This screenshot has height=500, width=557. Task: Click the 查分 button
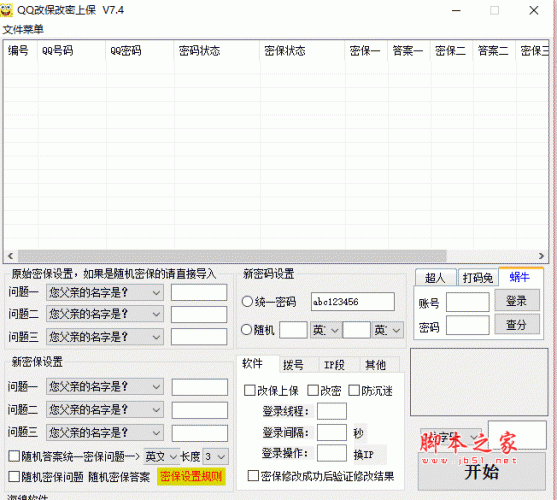coord(517,324)
